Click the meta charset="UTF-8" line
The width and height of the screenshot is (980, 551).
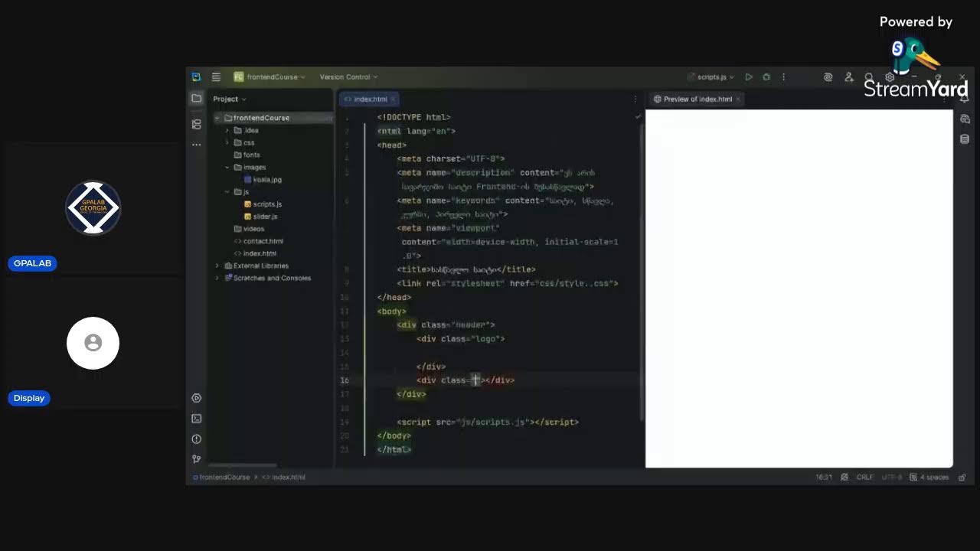click(x=451, y=158)
